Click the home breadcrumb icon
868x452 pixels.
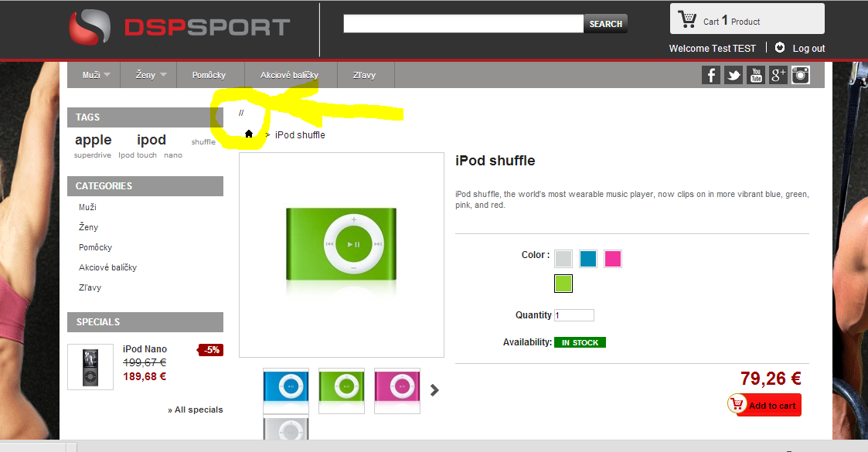(x=249, y=134)
